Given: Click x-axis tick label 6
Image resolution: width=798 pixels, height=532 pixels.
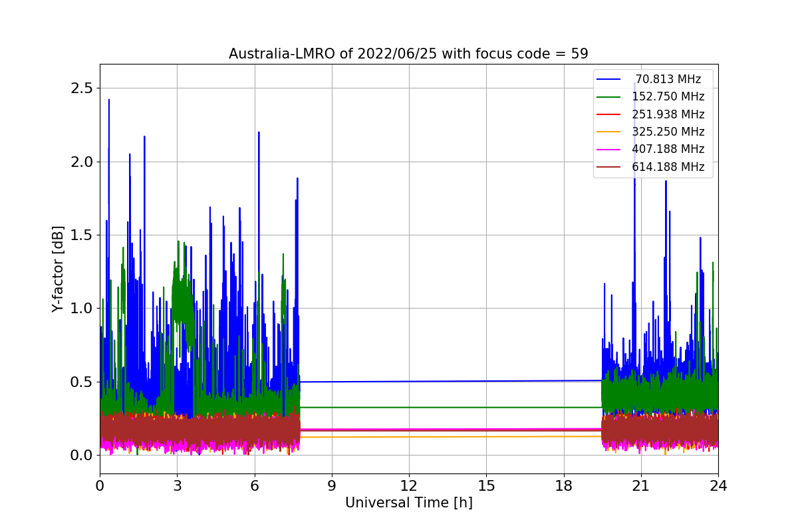Looking at the screenshot, I should (x=254, y=485).
